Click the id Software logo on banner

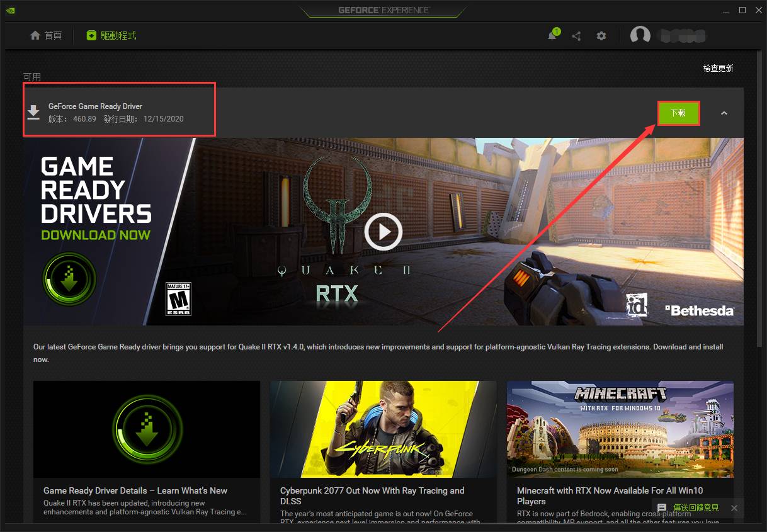click(637, 305)
